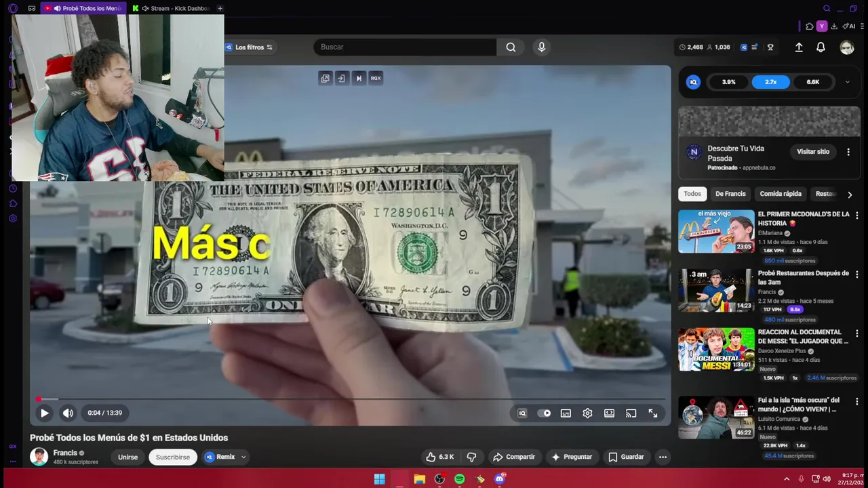Viewport: 868px width, 488px height.
Task: Select the 6.6K vidIQ stat
Action: click(x=812, y=82)
